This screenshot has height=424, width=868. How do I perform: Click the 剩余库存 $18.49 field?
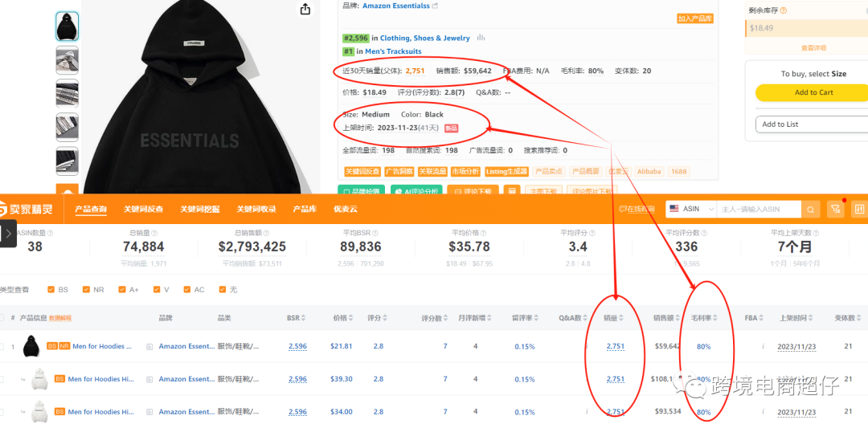pyautogui.click(x=807, y=28)
